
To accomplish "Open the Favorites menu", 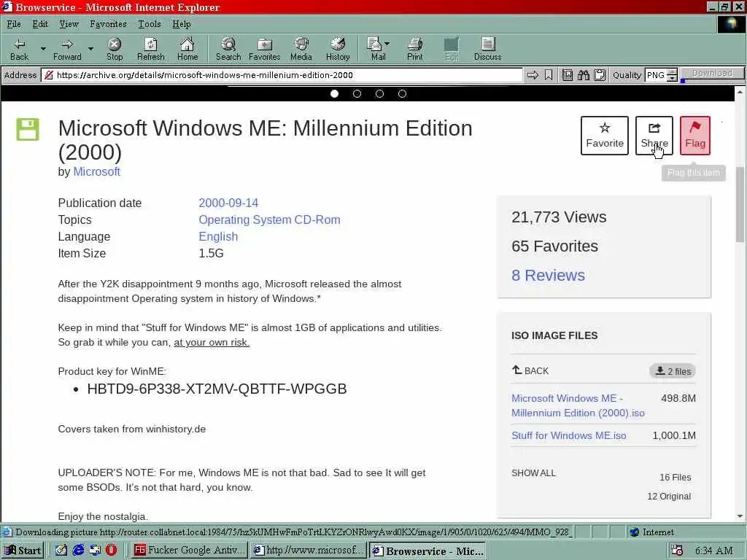I will click(108, 24).
